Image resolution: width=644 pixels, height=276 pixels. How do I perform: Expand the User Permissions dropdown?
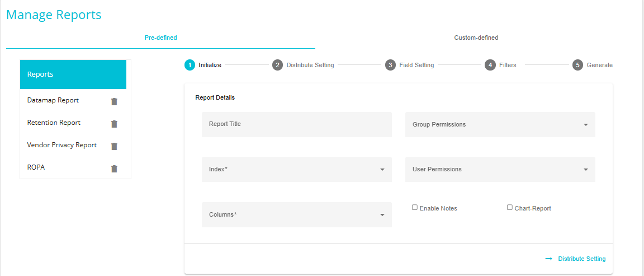(x=500, y=169)
